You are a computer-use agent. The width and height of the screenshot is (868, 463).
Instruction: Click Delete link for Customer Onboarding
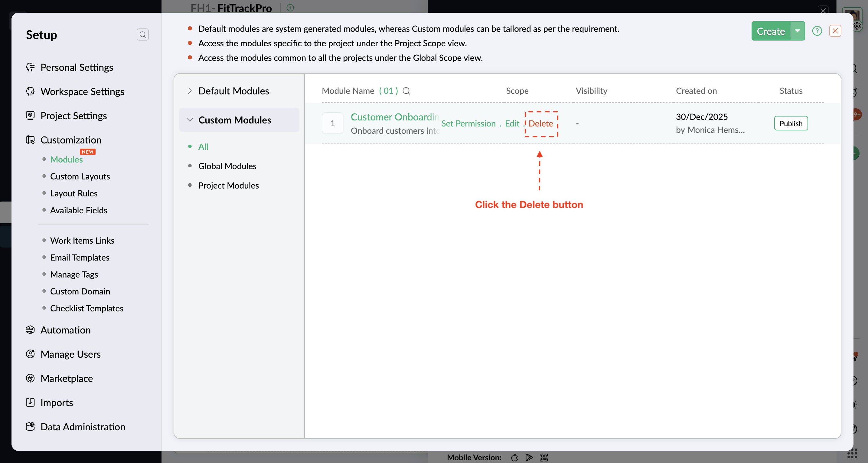pos(540,123)
